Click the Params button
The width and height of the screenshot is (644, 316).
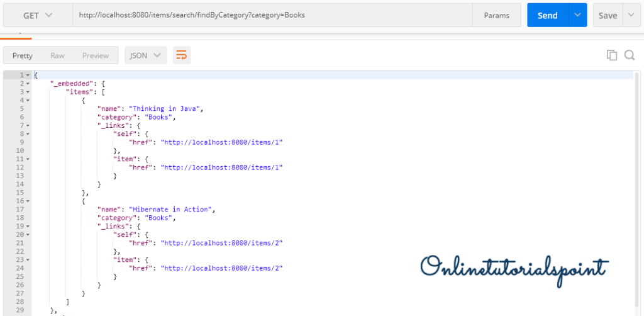point(496,15)
